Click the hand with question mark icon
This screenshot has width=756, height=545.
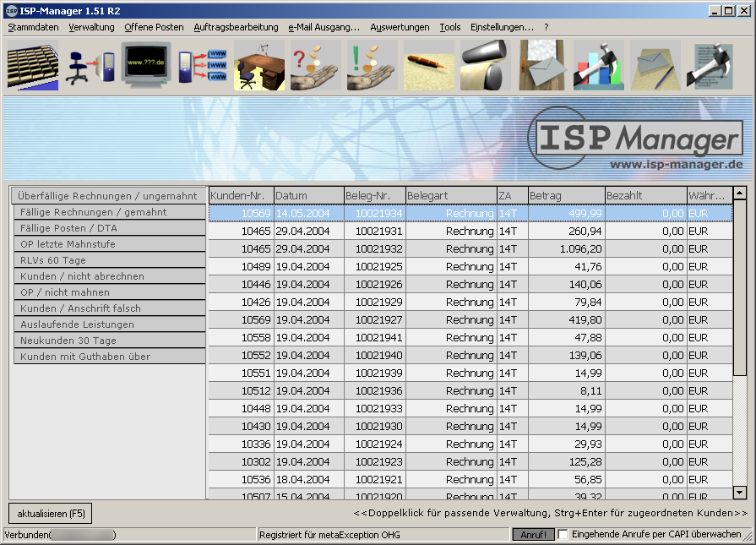(x=315, y=66)
